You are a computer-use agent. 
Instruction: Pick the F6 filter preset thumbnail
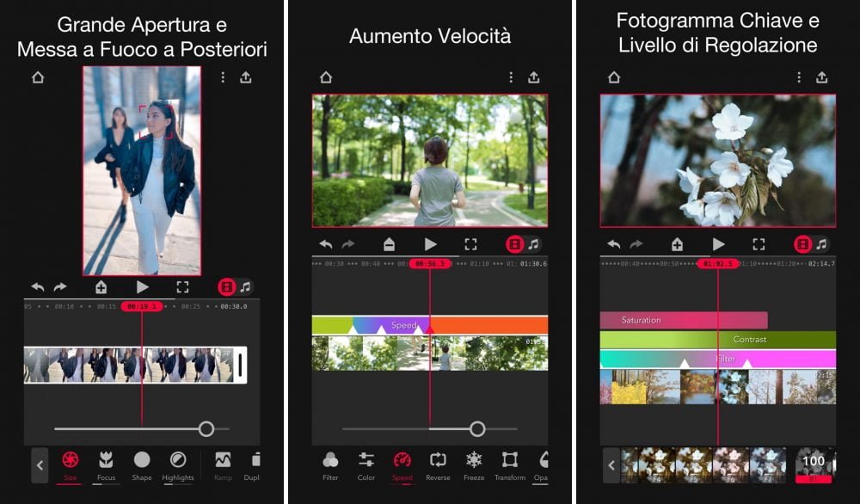[731, 464]
